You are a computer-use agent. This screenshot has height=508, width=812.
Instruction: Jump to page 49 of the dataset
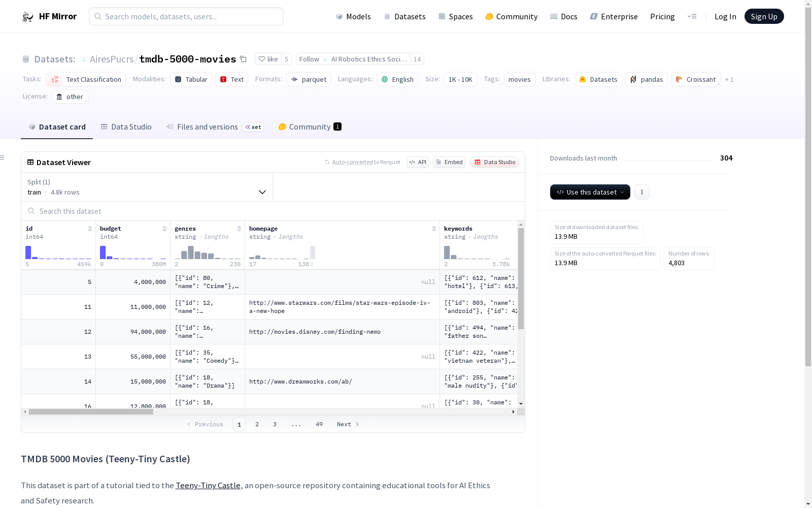point(319,424)
